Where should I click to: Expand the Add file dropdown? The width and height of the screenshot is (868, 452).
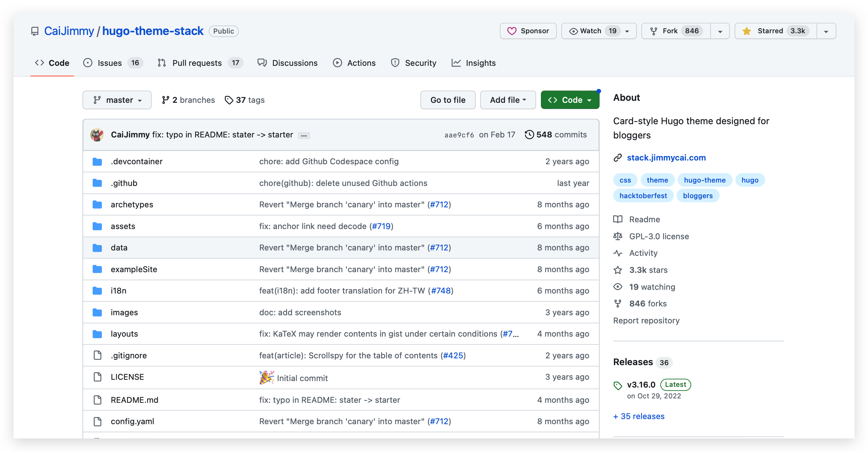508,100
